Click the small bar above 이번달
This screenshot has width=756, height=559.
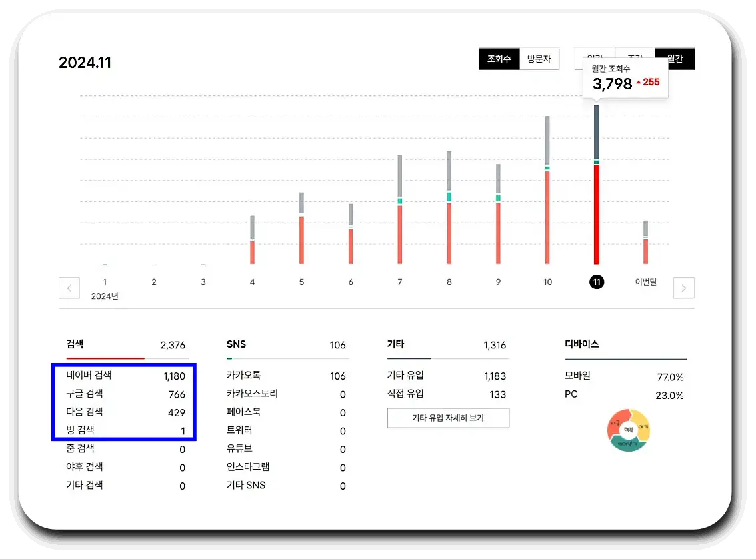[x=645, y=240]
